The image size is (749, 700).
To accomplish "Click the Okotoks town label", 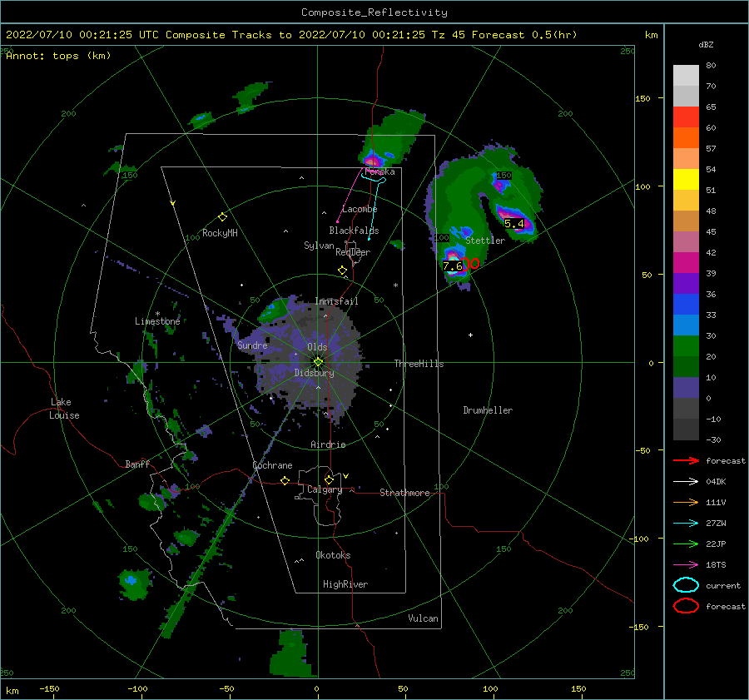I will [x=333, y=555].
